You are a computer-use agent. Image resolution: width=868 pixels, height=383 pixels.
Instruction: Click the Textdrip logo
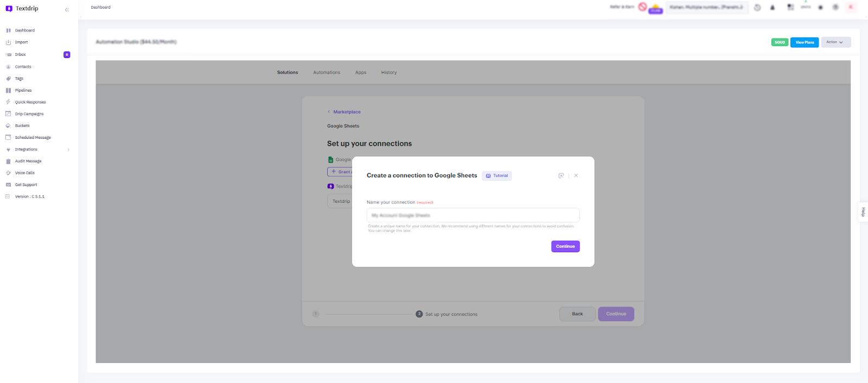tap(22, 9)
